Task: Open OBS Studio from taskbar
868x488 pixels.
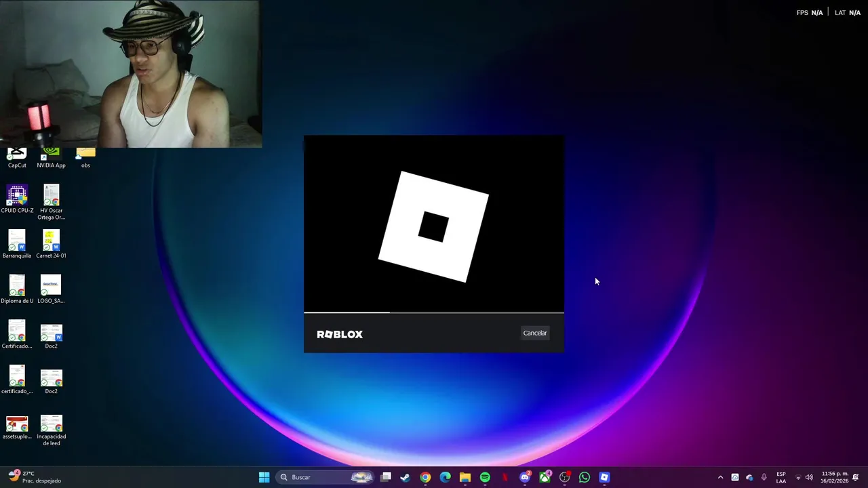Action: coord(564,477)
